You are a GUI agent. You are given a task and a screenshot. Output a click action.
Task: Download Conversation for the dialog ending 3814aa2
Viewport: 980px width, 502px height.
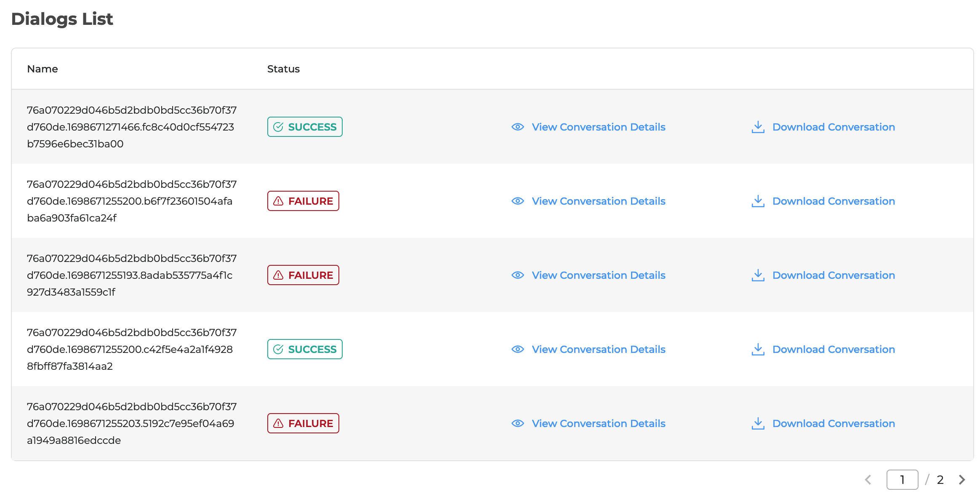(833, 349)
